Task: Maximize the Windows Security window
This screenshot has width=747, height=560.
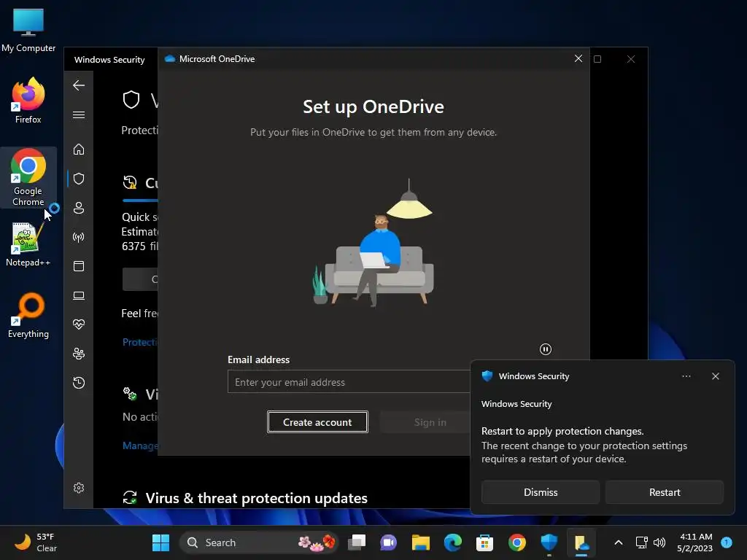Action: (x=597, y=59)
